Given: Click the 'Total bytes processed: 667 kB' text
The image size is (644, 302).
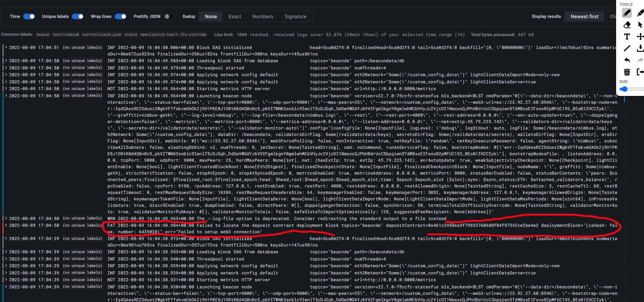Looking at the screenshot, I should coord(502,35).
